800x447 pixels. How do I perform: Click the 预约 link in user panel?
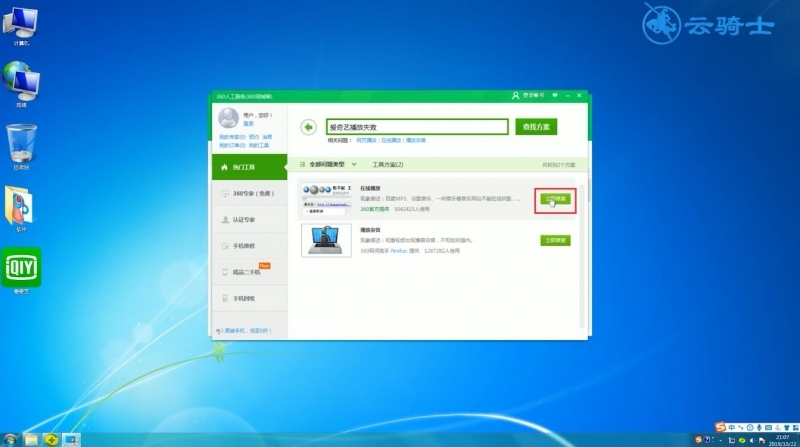(x=254, y=137)
